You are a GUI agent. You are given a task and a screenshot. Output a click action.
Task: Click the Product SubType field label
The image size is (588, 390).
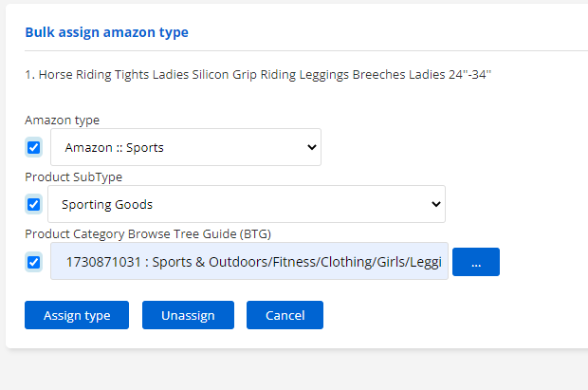tap(74, 176)
